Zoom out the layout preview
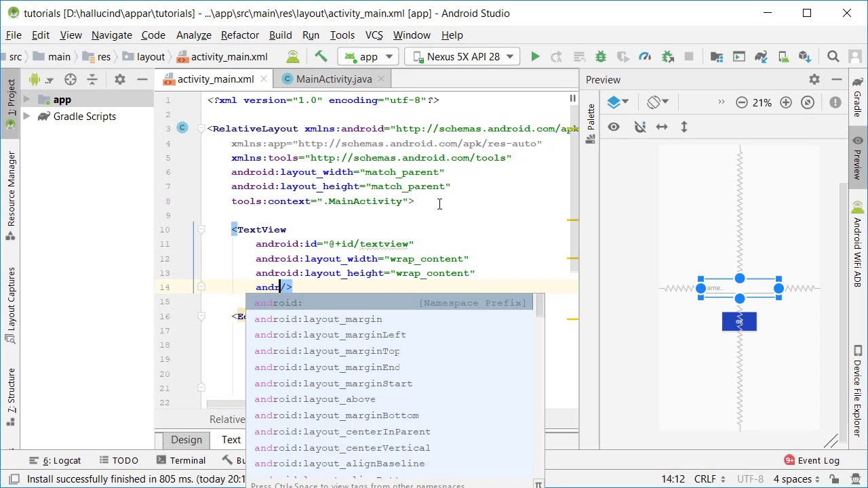 pos(742,102)
